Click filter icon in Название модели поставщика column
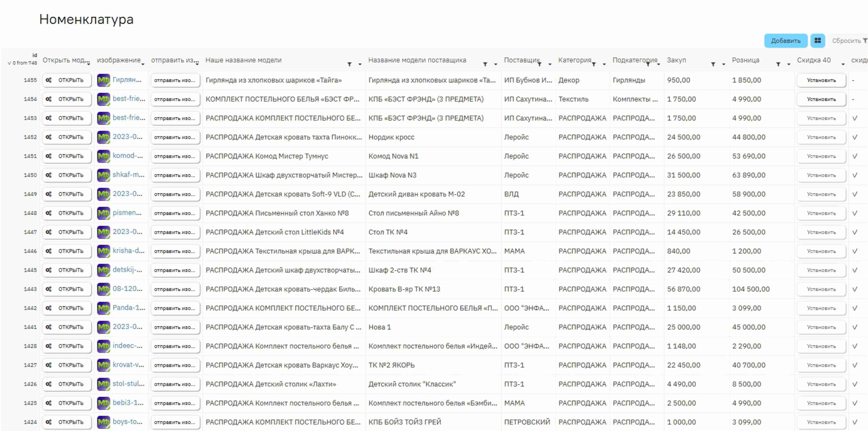Image resolution: width=868 pixels, height=431 pixels. (x=485, y=64)
